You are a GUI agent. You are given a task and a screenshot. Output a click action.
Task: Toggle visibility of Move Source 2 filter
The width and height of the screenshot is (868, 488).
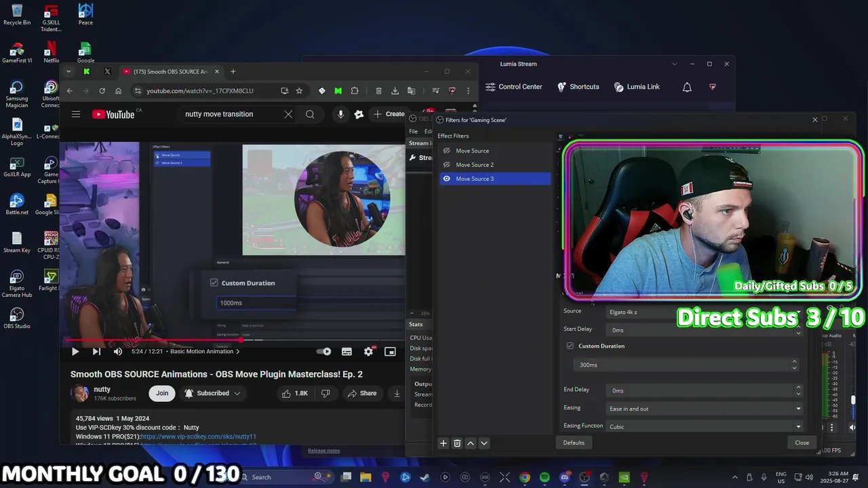click(446, 165)
